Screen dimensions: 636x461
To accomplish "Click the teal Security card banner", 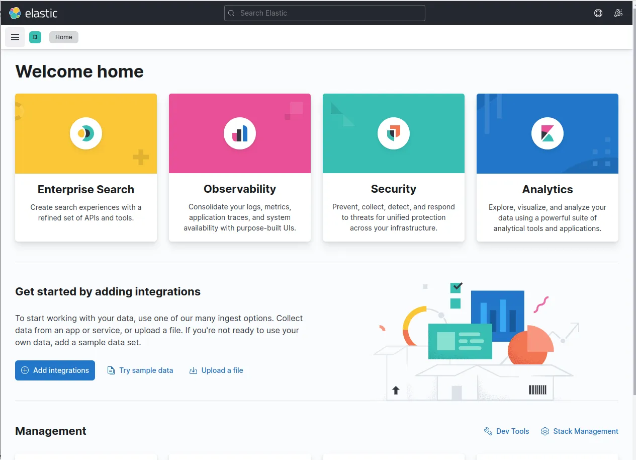I will coord(393,134).
